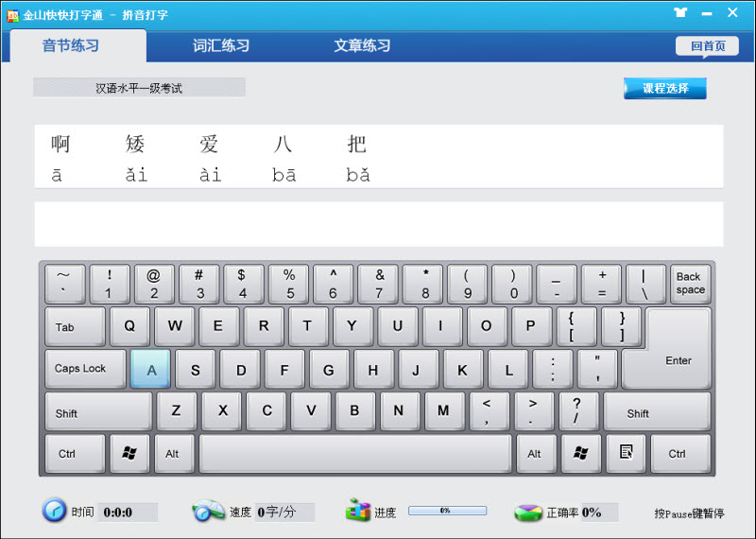
Task: Click the Caps Lock key
Action: click(85, 369)
